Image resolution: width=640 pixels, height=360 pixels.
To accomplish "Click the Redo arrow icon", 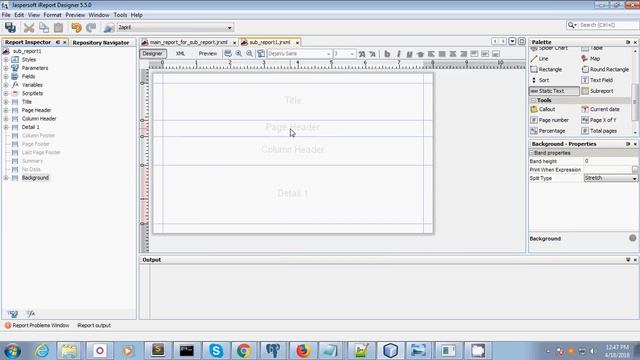I will (91, 27).
